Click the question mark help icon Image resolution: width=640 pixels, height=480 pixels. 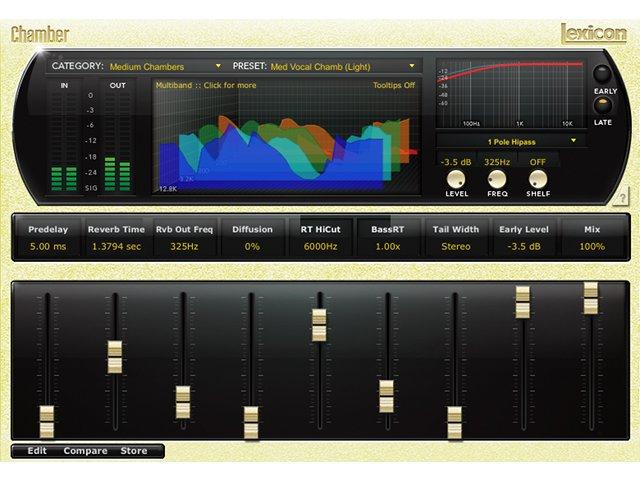coord(621,197)
